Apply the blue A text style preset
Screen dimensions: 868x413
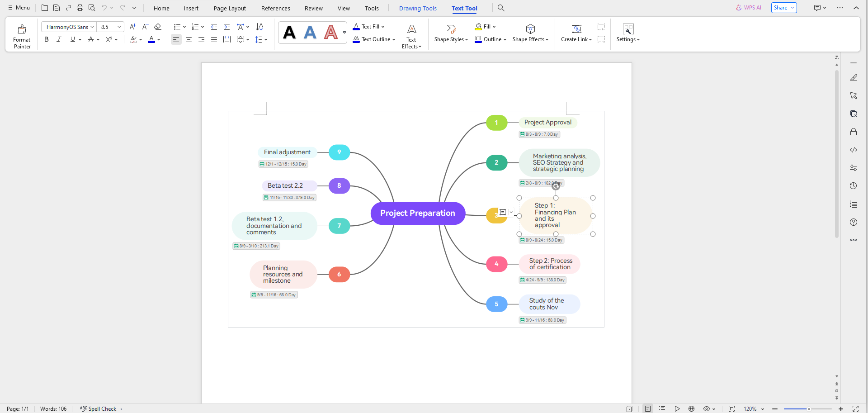coord(310,33)
